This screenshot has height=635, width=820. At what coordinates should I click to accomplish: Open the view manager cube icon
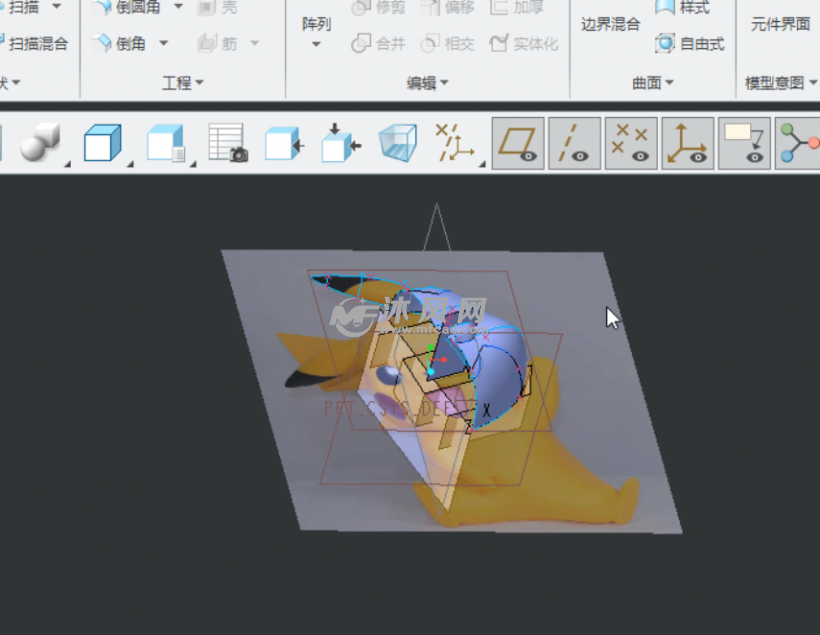coord(166,143)
